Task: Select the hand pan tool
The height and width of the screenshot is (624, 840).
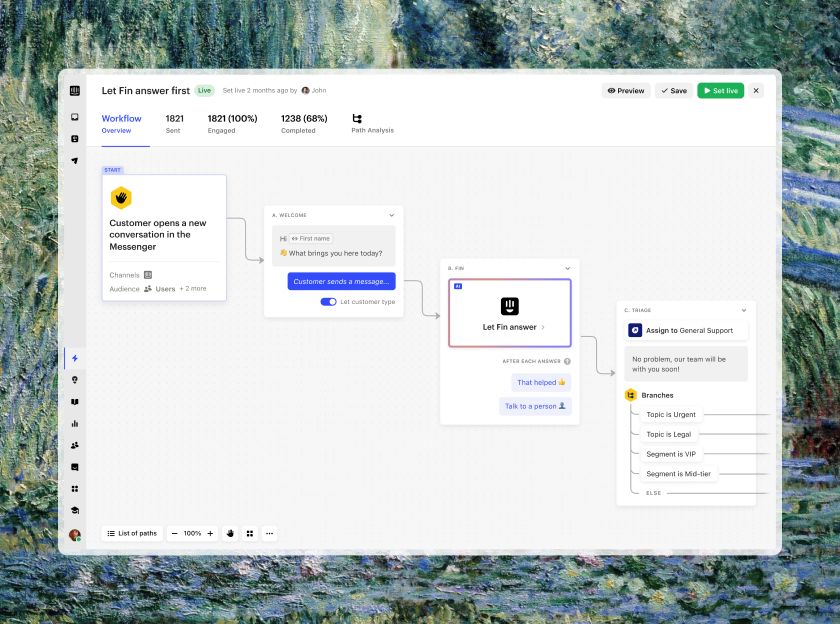Action: (230, 533)
